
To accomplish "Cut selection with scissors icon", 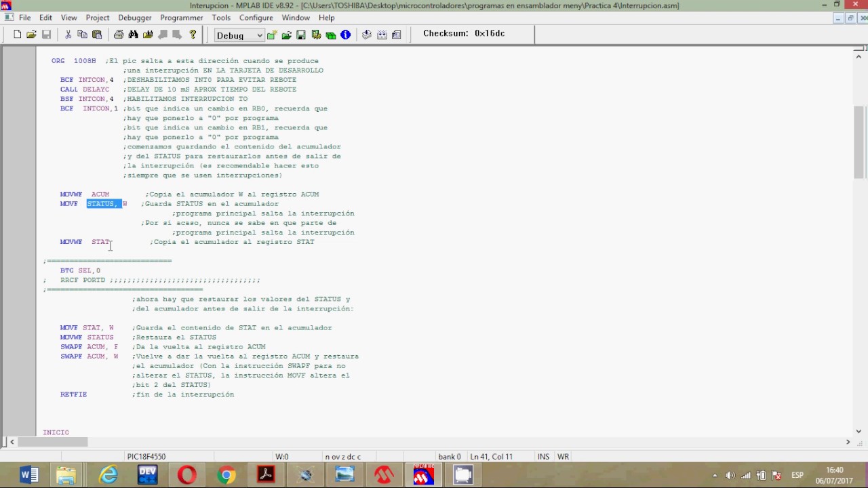I will pos(68,35).
